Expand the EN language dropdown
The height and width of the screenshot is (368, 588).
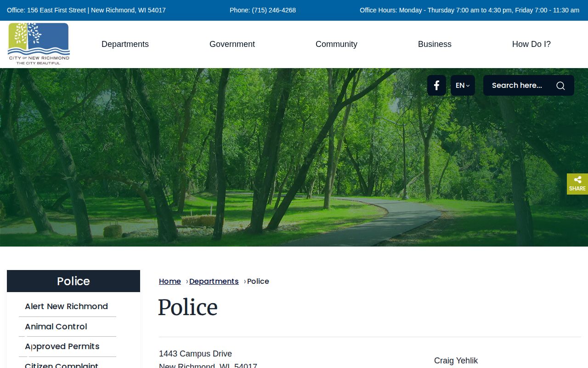pos(463,86)
